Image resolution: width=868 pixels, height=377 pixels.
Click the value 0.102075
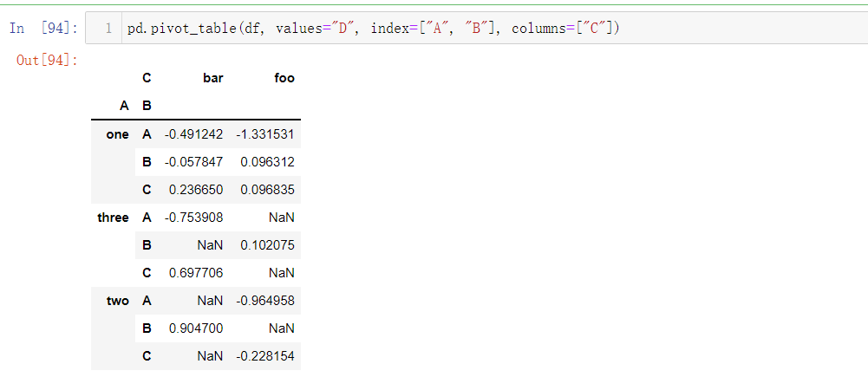[267, 245]
